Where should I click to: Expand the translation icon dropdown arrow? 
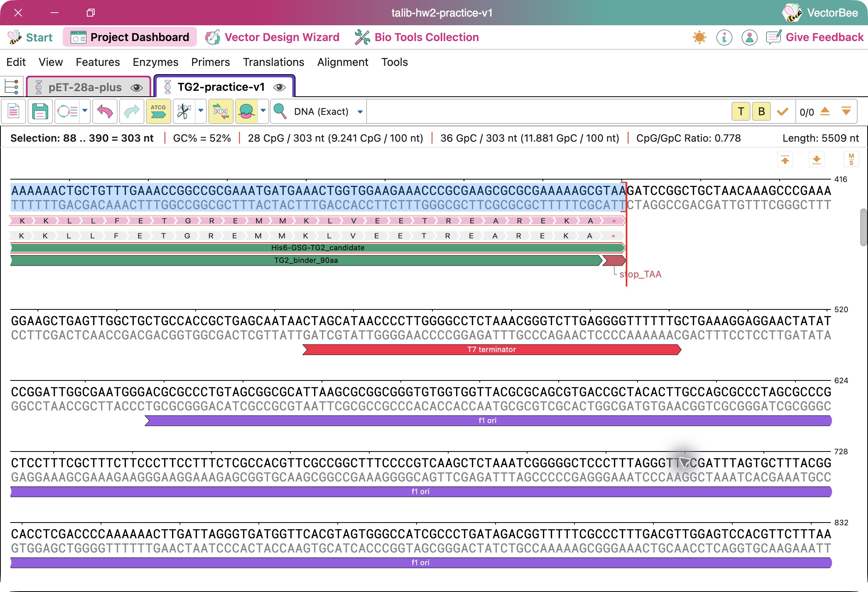click(263, 111)
